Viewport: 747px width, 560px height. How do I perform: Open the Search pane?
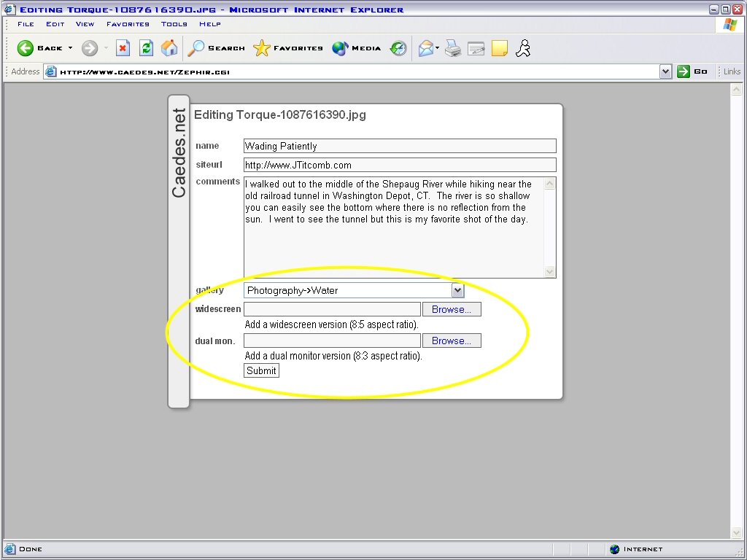(216, 48)
